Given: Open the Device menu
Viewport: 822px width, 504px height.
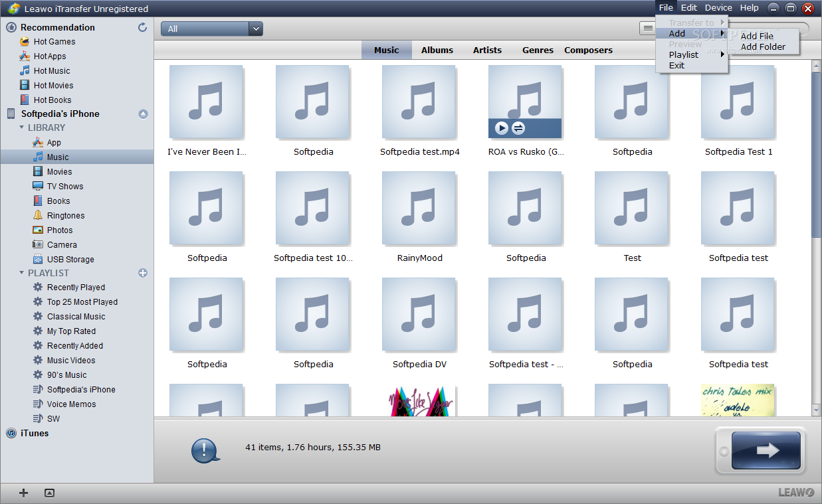Looking at the screenshot, I should click(718, 8).
